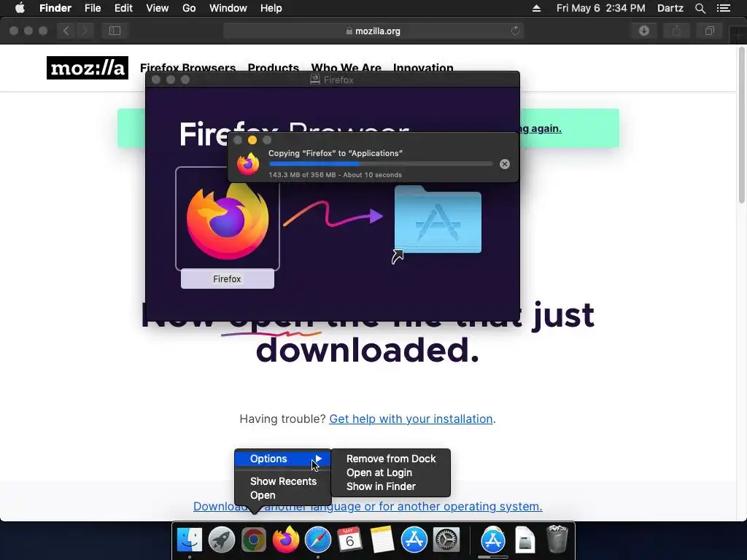Image resolution: width=747 pixels, height=560 pixels.
Task: Open System Preferences gear in Dock
Action: pyautogui.click(x=446, y=540)
